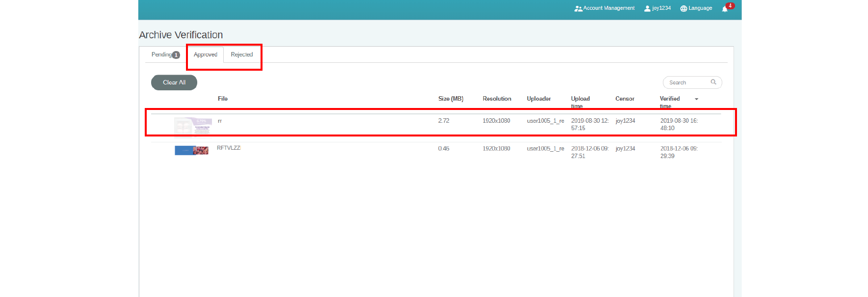Open the RFTVLZZ file thumbnail
This screenshot has width=868, height=297.
(x=191, y=150)
